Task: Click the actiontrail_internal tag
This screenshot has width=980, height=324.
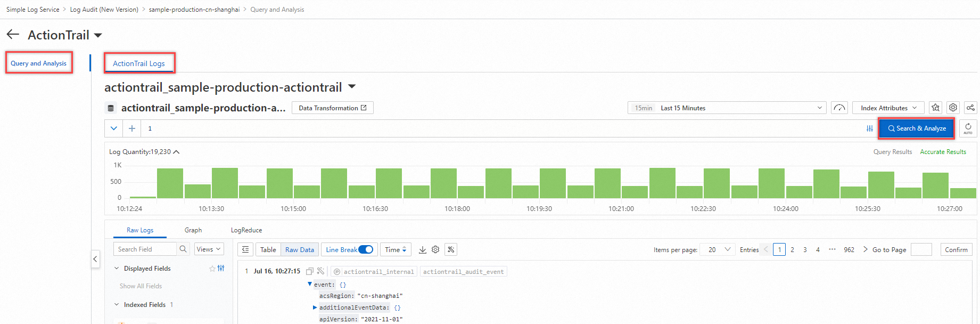Action: [374, 272]
